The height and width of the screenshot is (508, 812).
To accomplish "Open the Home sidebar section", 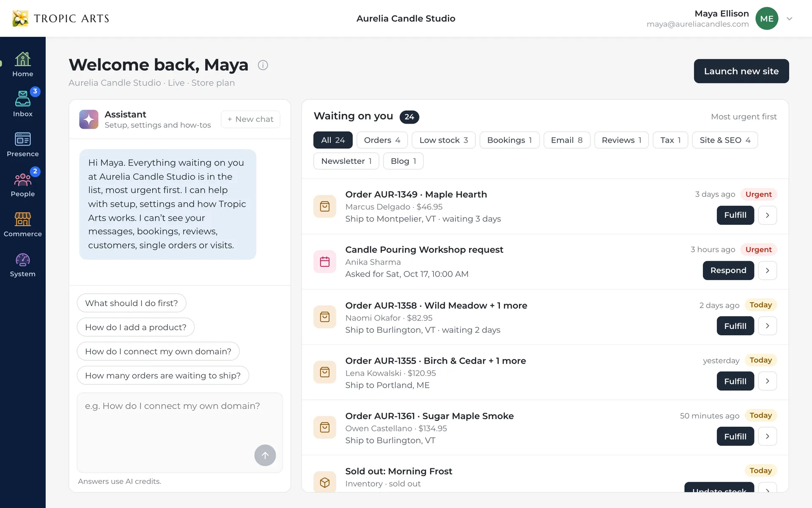I will click(x=23, y=64).
